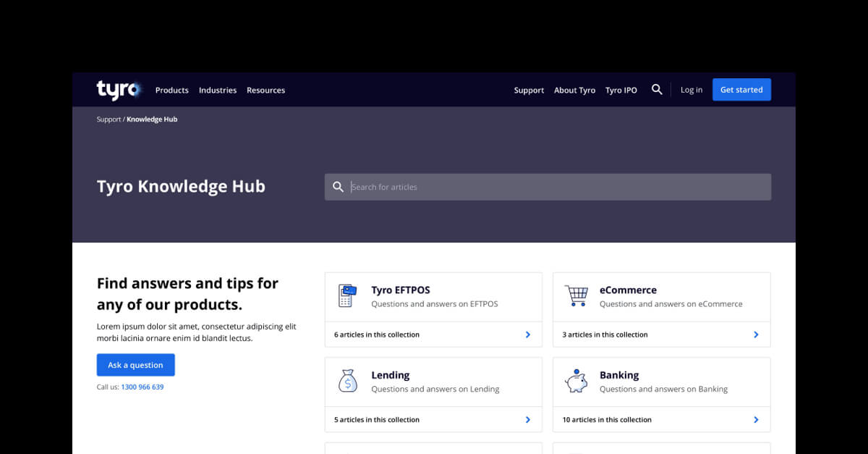Click 'Find answers and tips' heading
The image size is (868, 454).
click(x=187, y=293)
